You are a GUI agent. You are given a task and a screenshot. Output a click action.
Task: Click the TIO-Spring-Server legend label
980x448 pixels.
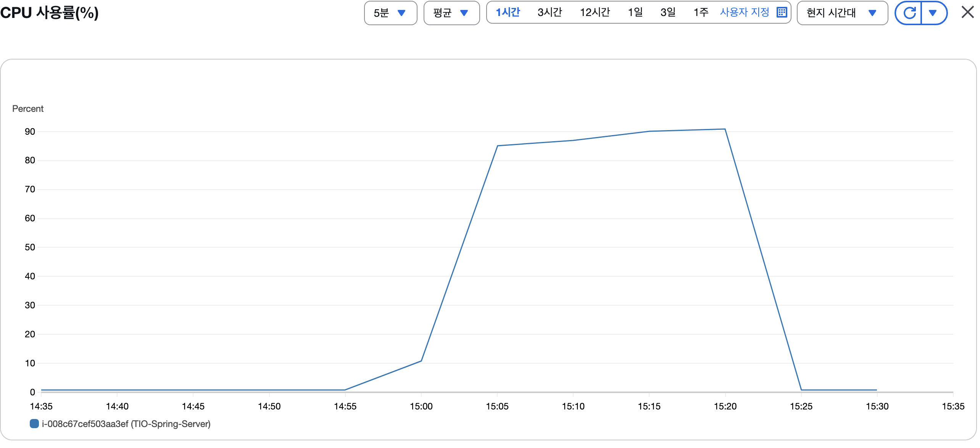[x=126, y=424]
